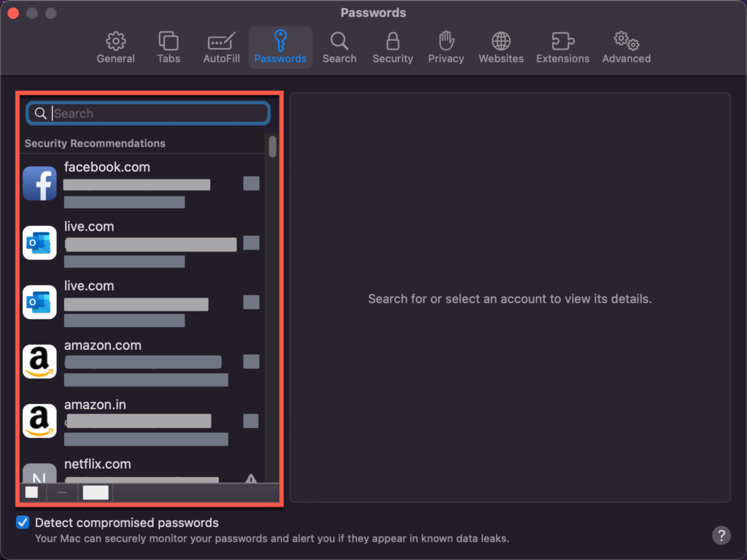Open the Extensions preferences pane
The height and width of the screenshot is (560, 747).
coord(562,47)
